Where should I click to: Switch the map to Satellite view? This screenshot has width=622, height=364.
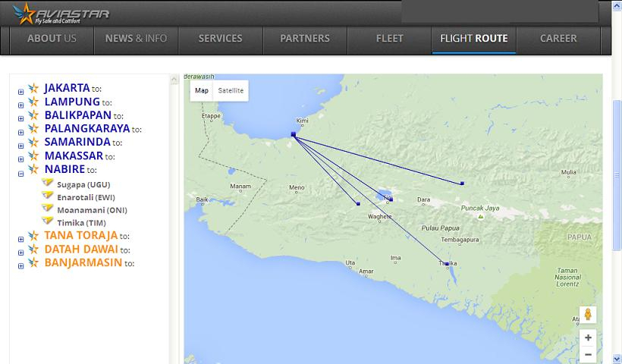(231, 90)
